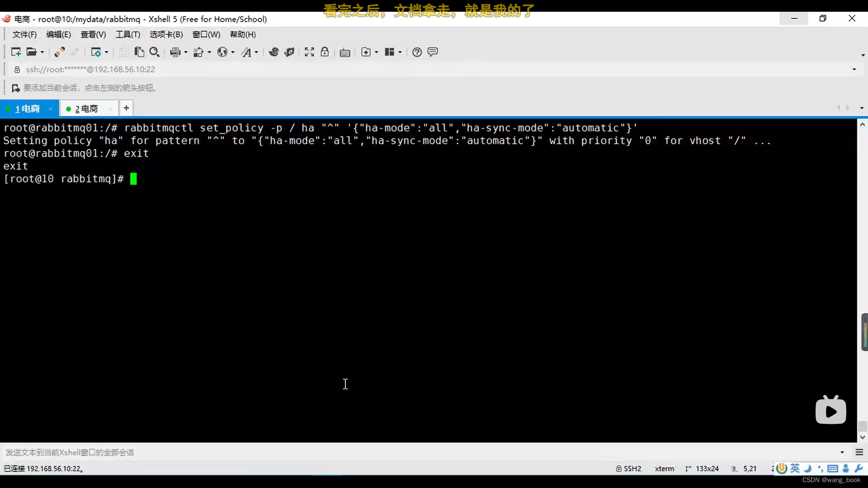
Task: Expand the address bar history dropdown
Action: tap(854, 70)
